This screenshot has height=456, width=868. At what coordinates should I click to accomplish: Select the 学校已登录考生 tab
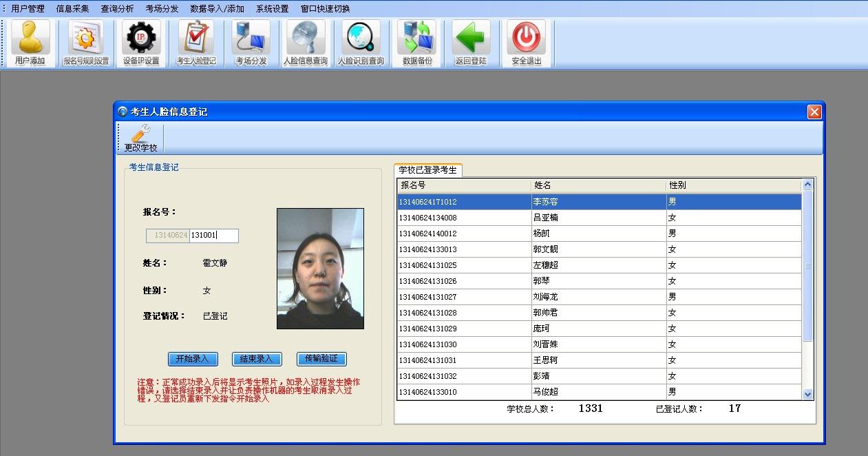(x=427, y=170)
